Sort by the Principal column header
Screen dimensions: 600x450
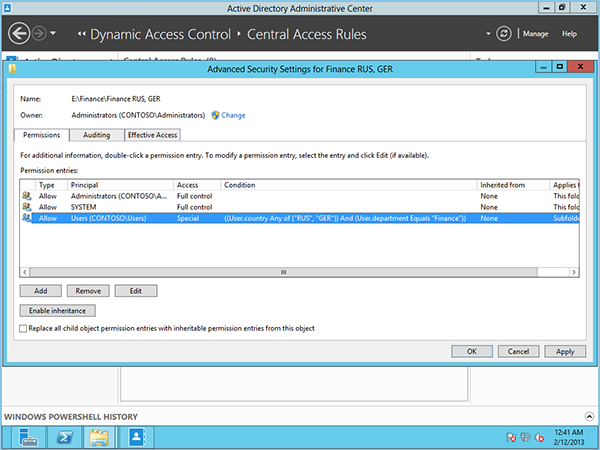120,185
